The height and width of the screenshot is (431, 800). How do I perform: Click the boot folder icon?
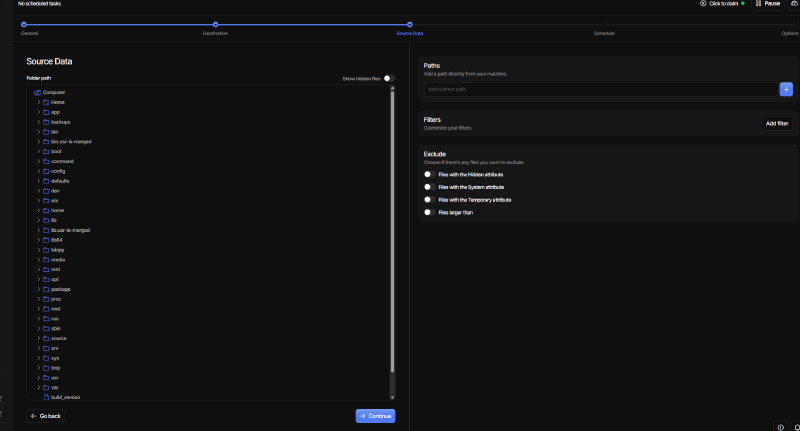46,151
